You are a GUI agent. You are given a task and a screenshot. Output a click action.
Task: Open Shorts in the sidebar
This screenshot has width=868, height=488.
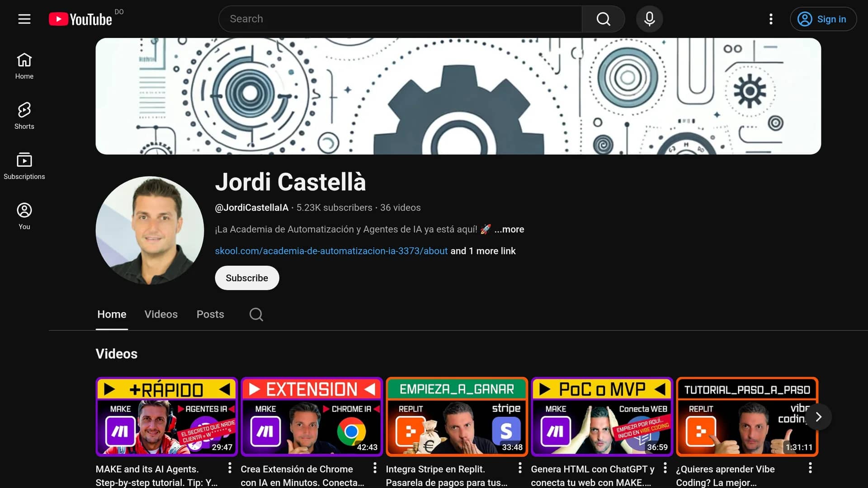(x=24, y=116)
